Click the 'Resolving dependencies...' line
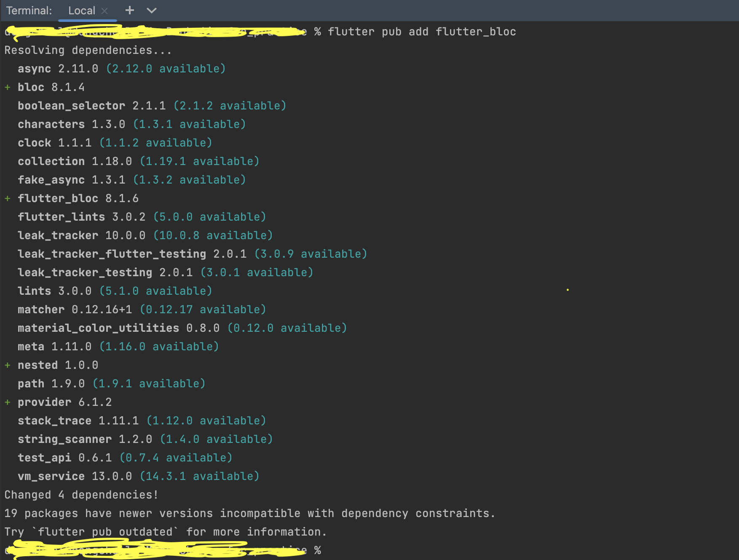 click(88, 50)
